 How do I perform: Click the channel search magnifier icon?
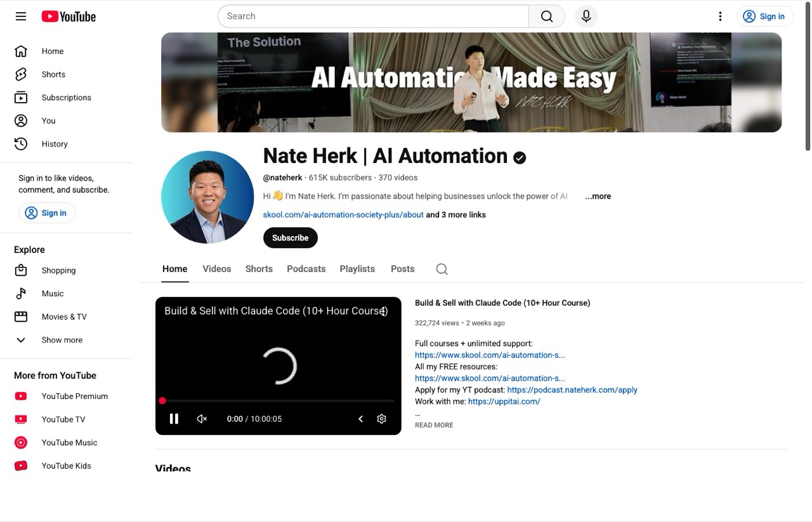coord(442,269)
